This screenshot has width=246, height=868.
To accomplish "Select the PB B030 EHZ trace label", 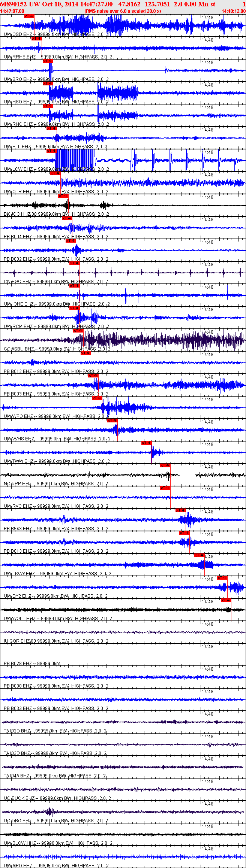I will pyautogui.click(x=56, y=686).
